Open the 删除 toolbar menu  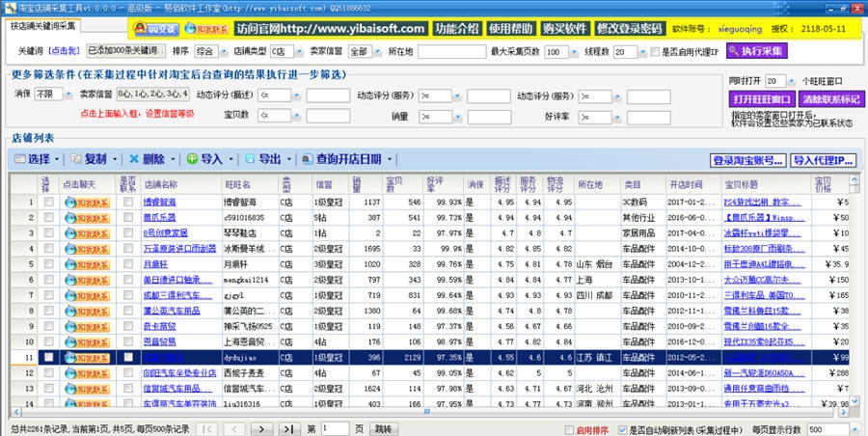coord(152,159)
